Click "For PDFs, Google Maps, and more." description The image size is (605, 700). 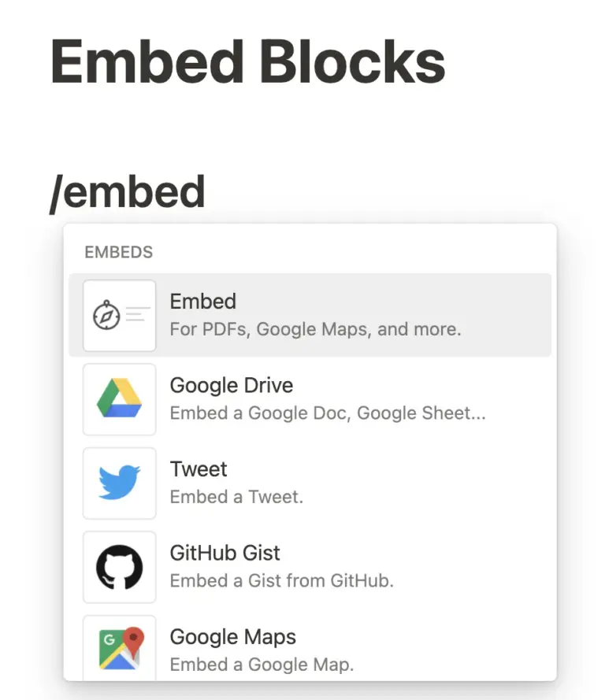(x=315, y=329)
